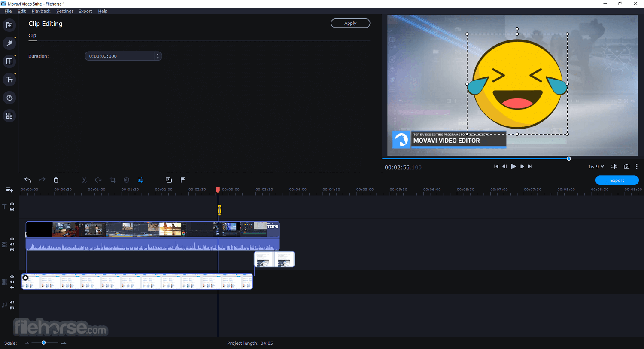Click the zoom in timeline scale icon
Screen dimensions: 644x349
64,343
